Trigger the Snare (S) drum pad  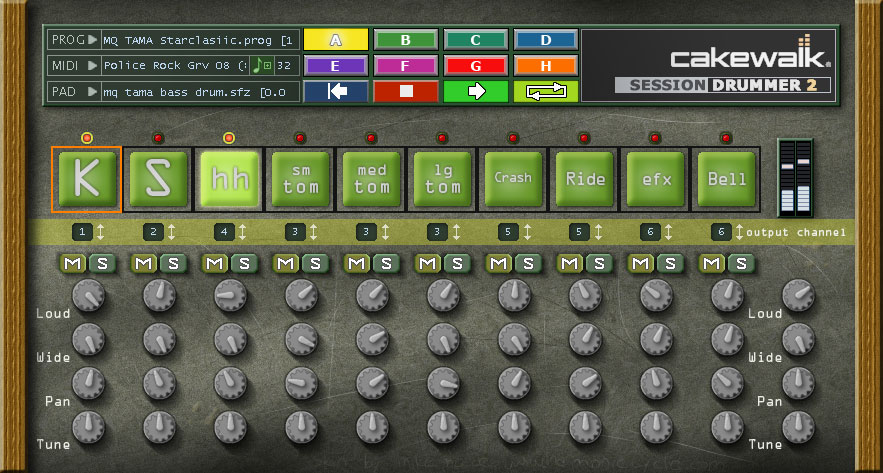[x=158, y=179]
